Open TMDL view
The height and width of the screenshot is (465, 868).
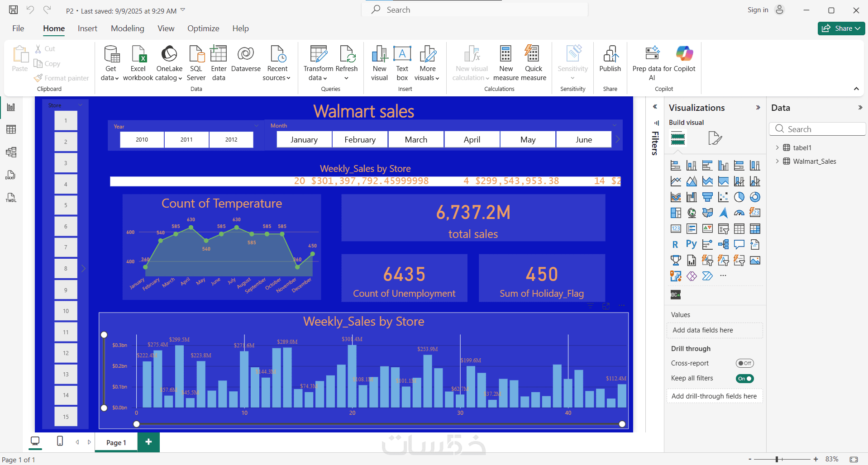coord(11,198)
